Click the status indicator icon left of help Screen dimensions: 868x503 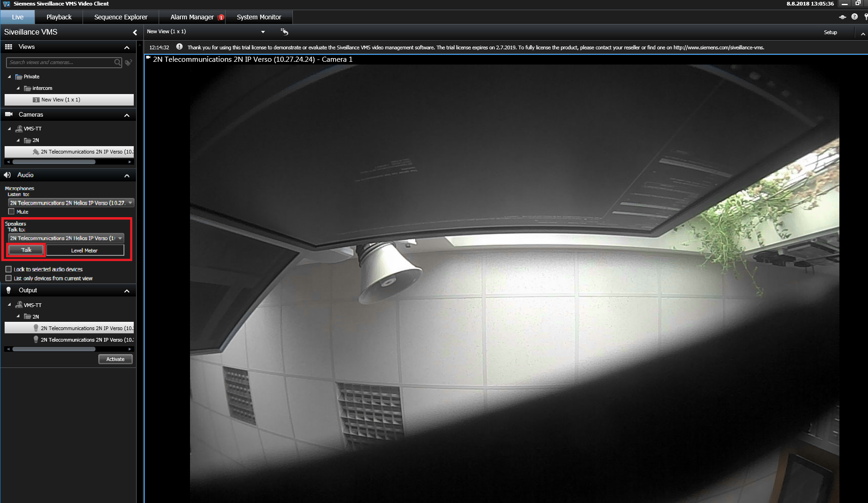pyautogui.click(x=842, y=17)
